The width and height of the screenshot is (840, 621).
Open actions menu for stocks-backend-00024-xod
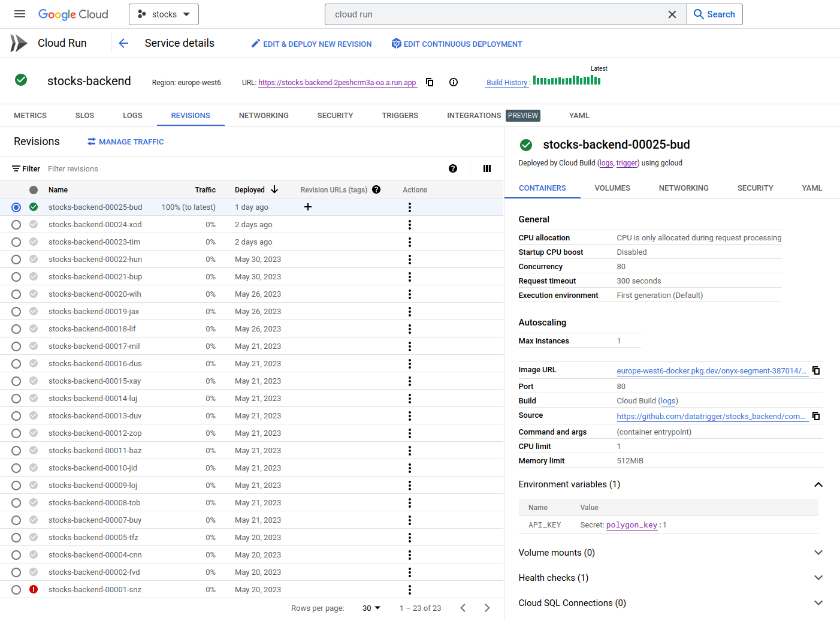(410, 225)
